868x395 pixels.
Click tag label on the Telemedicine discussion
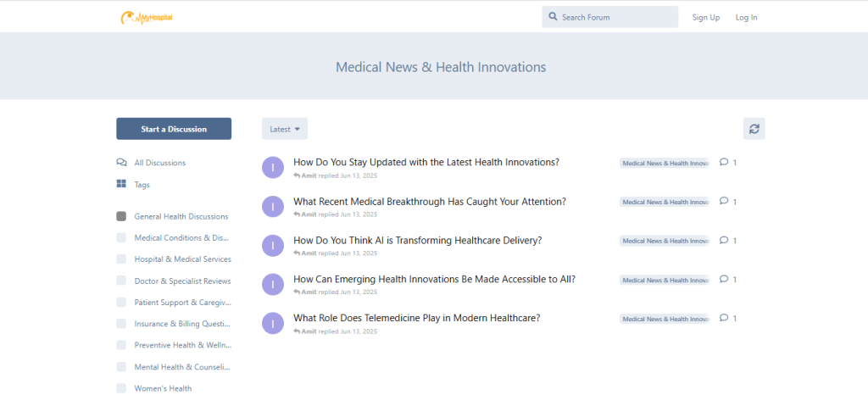click(665, 319)
